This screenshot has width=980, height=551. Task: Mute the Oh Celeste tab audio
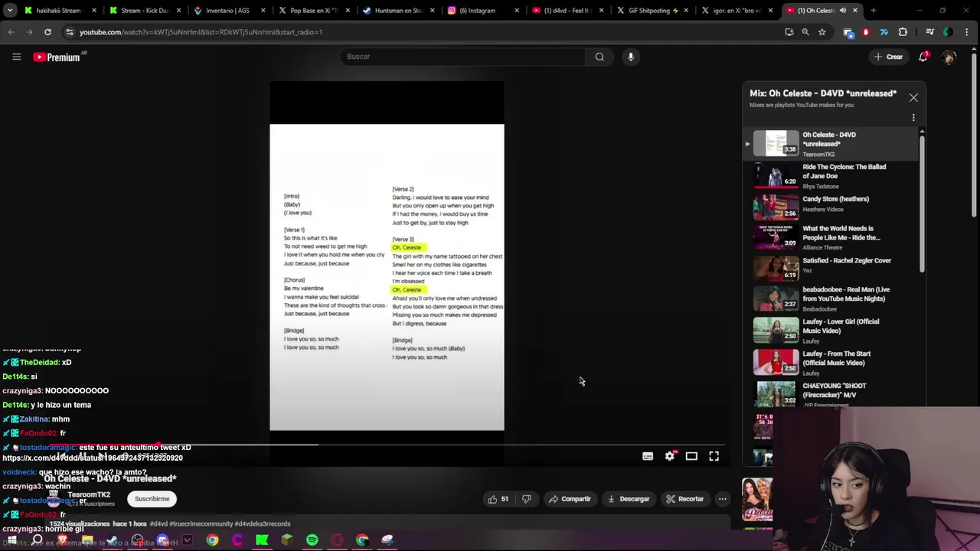(842, 11)
